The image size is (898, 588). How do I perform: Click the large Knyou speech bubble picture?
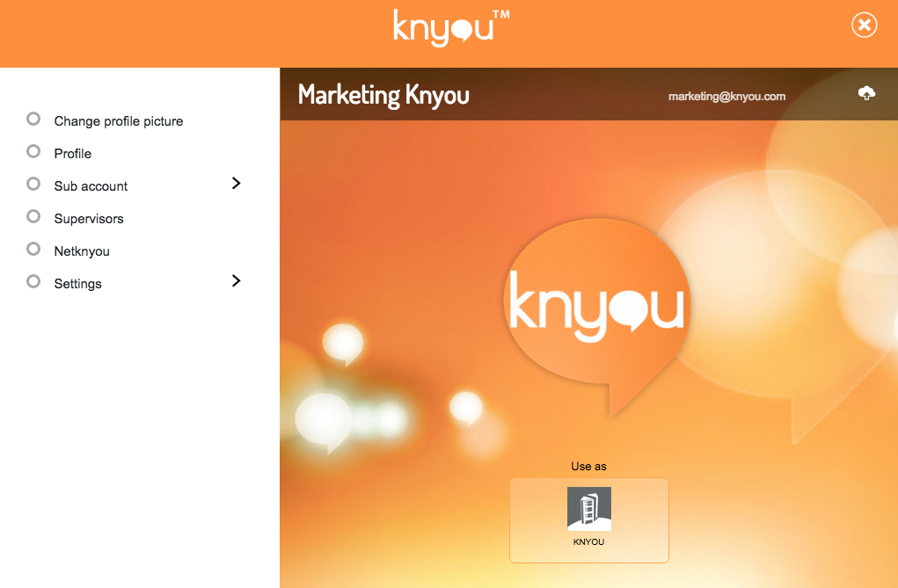click(x=597, y=316)
